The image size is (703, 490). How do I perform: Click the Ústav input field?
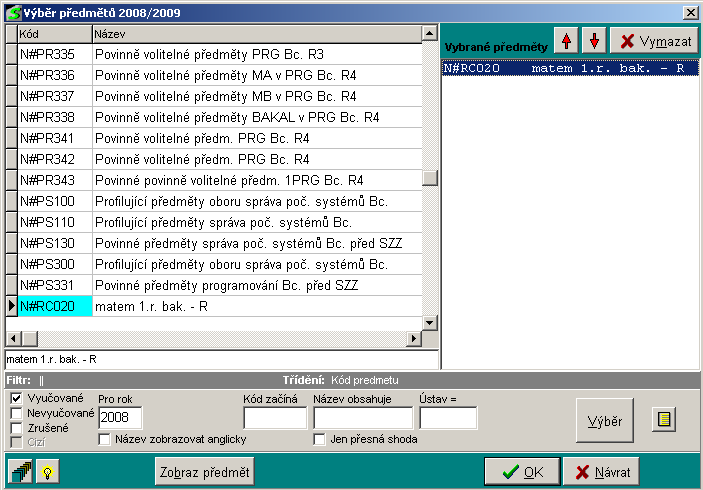pos(448,417)
